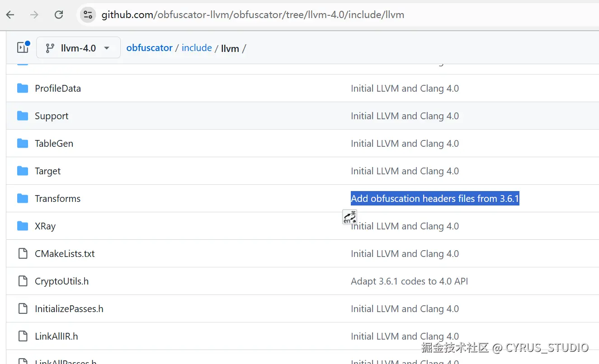Viewport: 599px width, 364px height.
Task: Click the browser forward arrow
Action: [x=34, y=15]
